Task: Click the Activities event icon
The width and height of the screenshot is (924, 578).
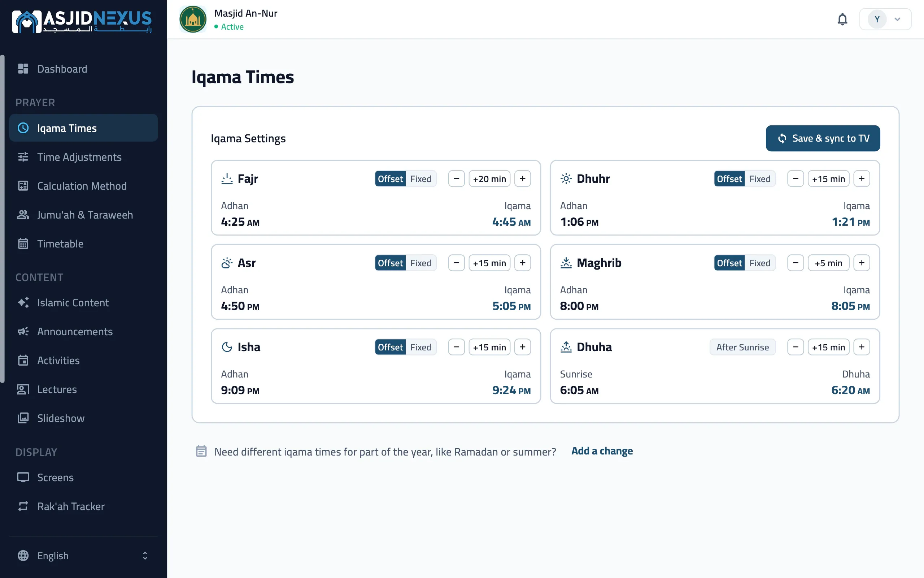Action: [x=23, y=360]
